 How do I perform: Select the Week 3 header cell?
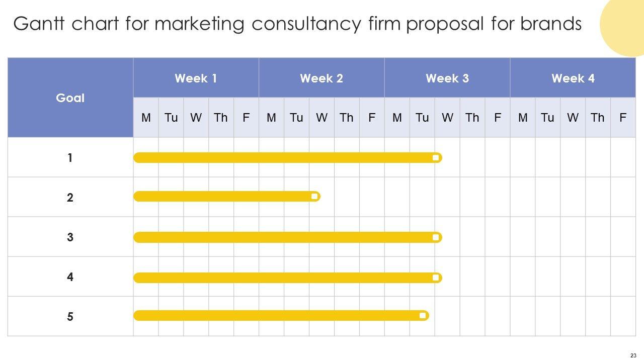click(x=447, y=78)
